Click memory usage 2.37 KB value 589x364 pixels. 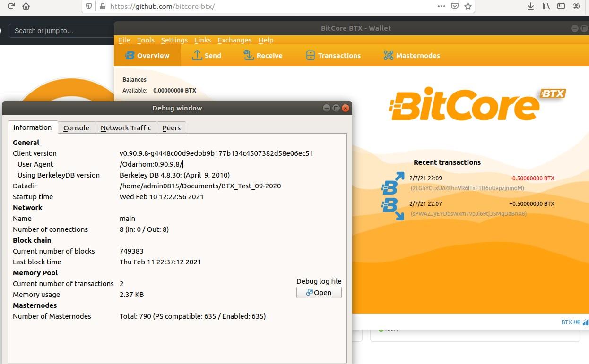(x=132, y=295)
